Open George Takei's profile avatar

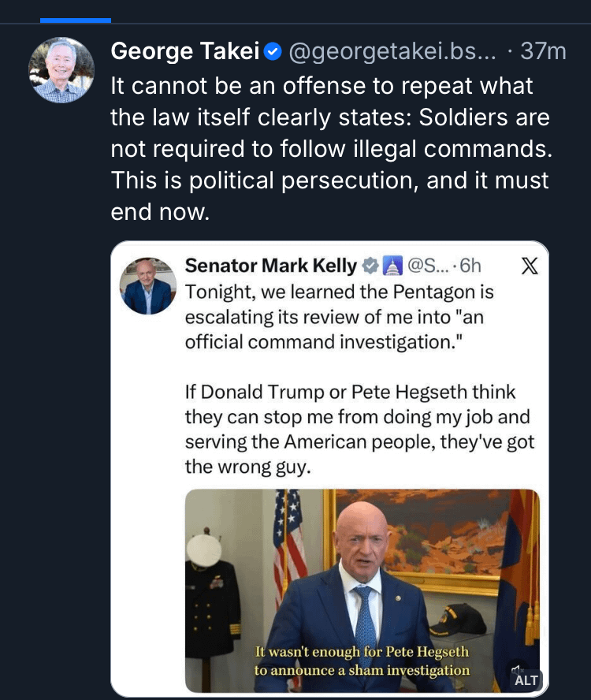click(61, 71)
